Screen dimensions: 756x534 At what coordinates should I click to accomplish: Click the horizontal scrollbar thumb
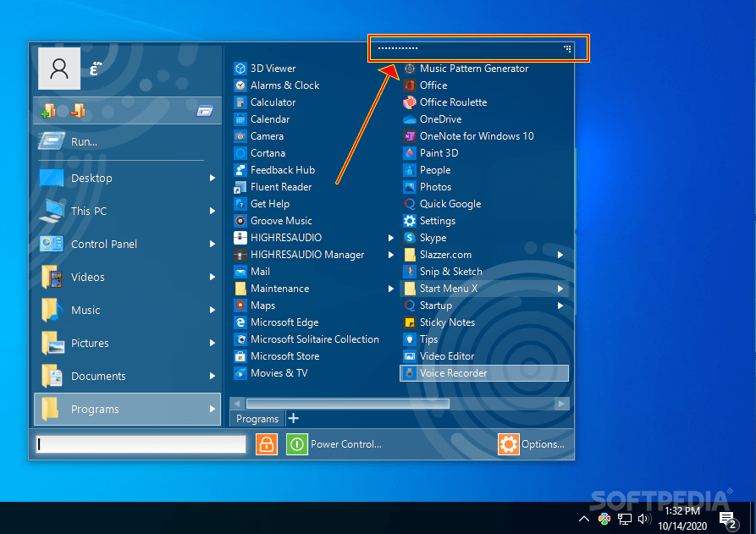(x=348, y=404)
